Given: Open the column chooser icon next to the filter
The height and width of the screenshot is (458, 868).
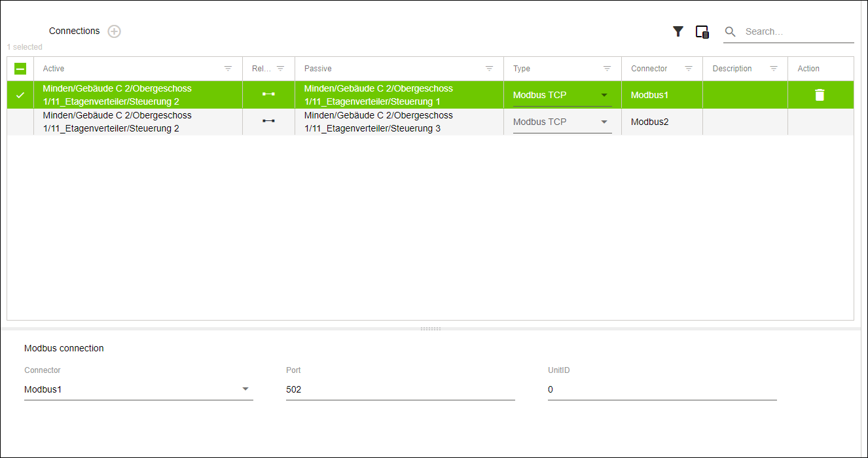Looking at the screenshot, I should pyautogui.click(x=702, y=31).
